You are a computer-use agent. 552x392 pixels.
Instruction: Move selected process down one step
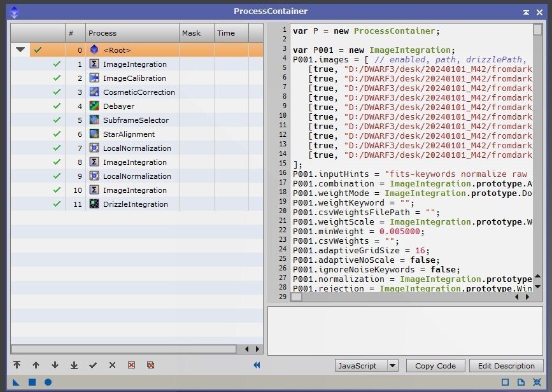coord(55,365)
